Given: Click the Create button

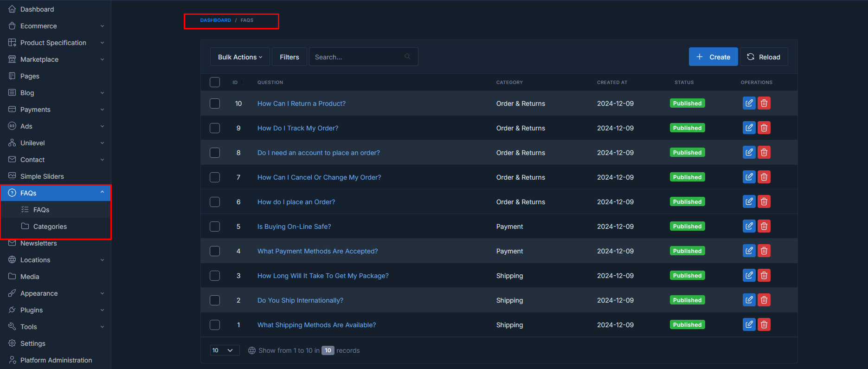Looking at the screenshot, I should click(x=713, y=57).
